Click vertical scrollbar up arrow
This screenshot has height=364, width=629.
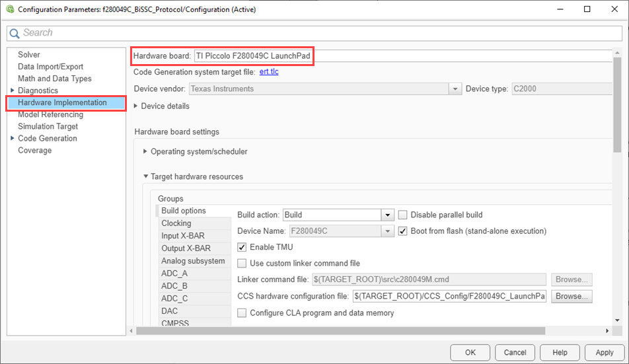[x=617, y=53]
